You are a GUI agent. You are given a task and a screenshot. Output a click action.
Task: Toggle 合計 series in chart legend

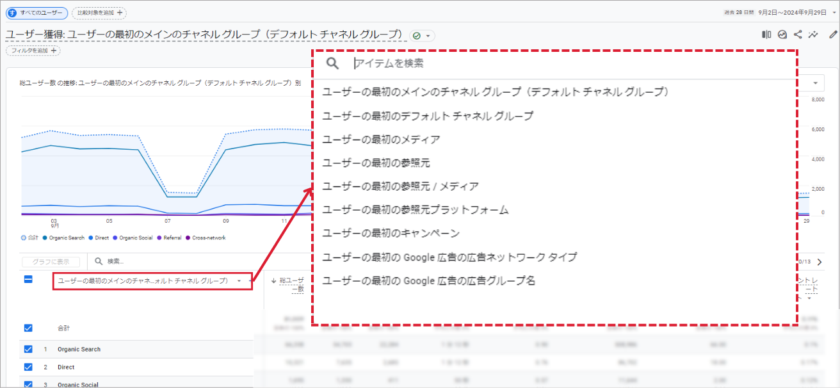tap(29, 237)
